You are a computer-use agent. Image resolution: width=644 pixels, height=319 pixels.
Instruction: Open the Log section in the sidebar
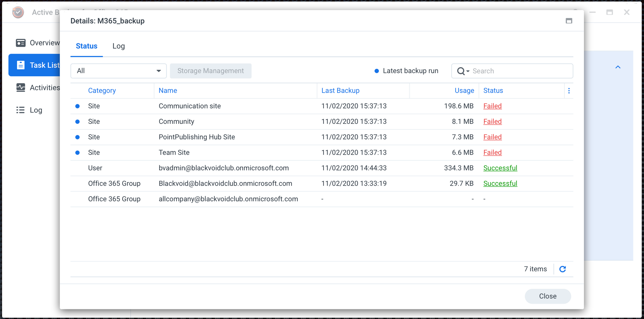click(29, 110)
